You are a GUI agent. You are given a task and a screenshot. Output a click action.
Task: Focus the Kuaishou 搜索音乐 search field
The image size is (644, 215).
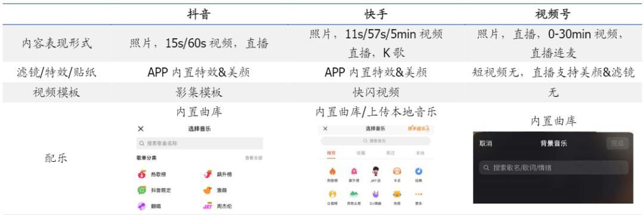click(x=376, y=141)
